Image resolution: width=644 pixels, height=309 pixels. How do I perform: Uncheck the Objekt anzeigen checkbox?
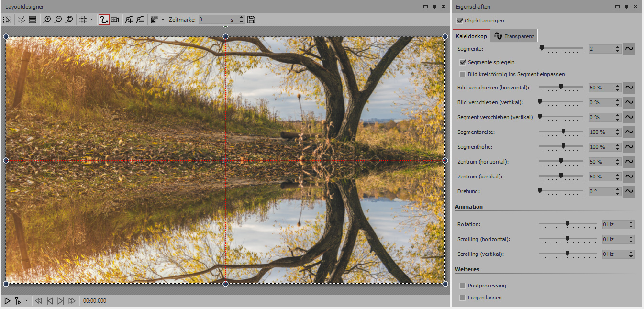[x=460, y=21]
